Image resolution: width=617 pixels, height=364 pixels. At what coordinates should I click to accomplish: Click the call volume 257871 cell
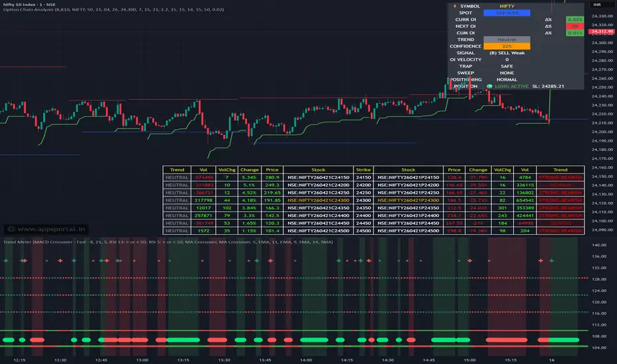[203, 216]
